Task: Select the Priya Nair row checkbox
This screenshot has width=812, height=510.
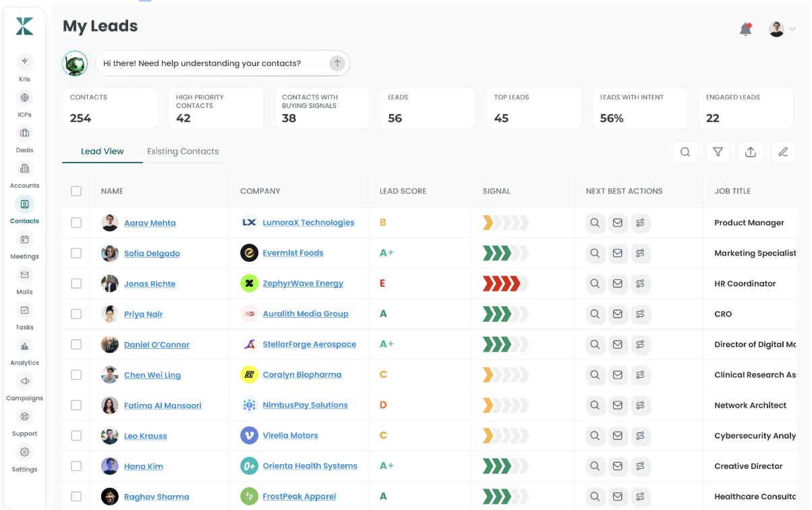Action: pos(76,314)
